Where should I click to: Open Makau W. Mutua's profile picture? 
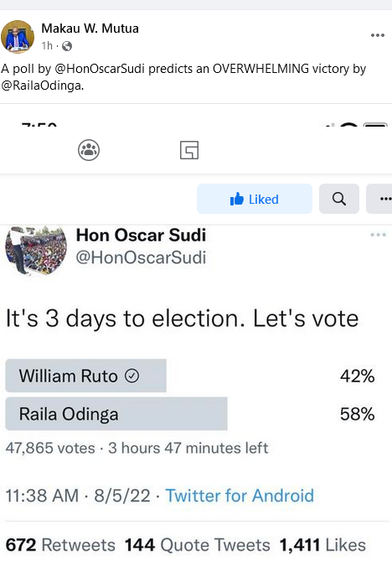pyautogui.click(x=18, y=37)
